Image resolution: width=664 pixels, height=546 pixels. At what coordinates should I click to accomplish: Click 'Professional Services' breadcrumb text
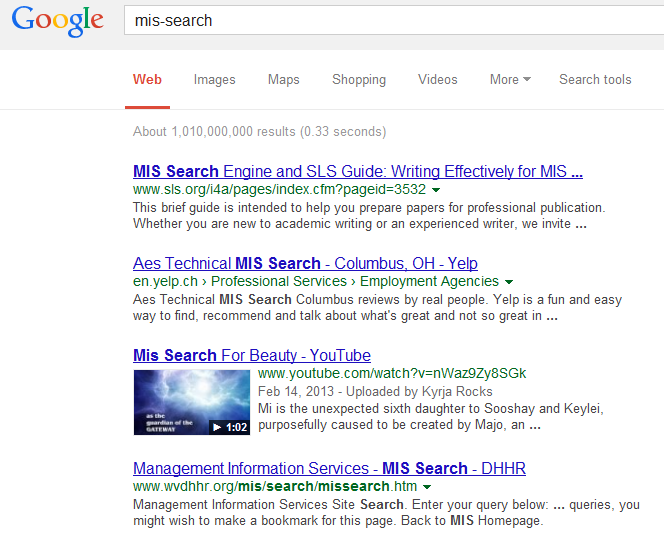(279, 281)
